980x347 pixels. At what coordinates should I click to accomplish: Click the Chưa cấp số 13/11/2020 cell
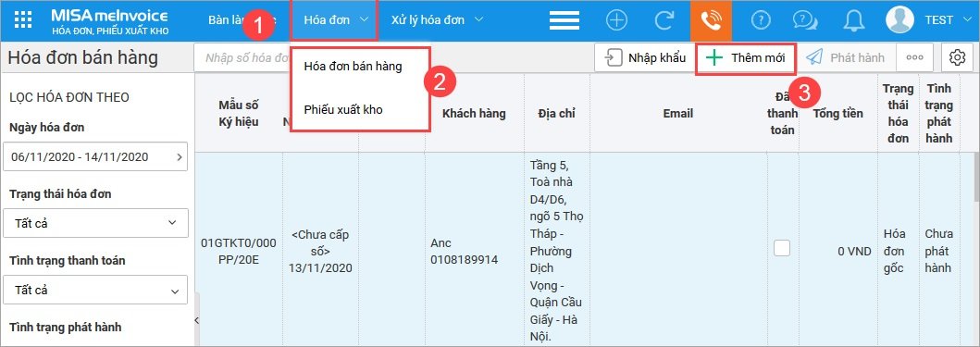(320, 252)
